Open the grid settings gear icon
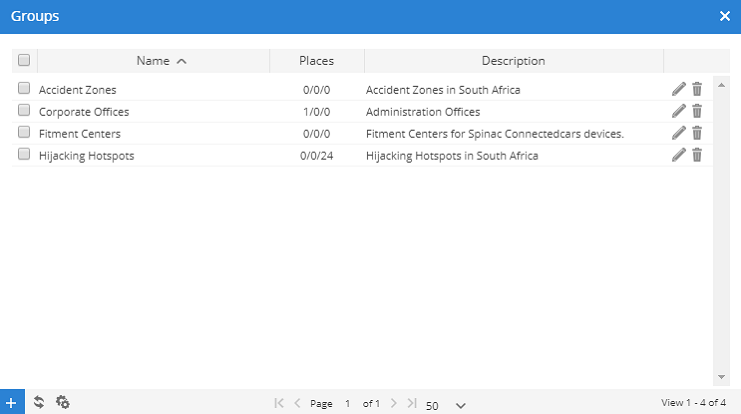 pos(63,402)
